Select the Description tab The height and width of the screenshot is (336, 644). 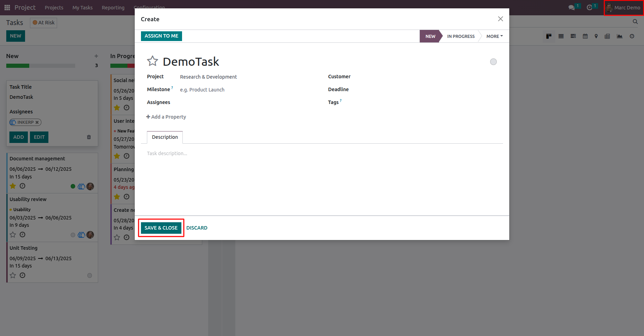pyautogui.click(x=165, y=137)
